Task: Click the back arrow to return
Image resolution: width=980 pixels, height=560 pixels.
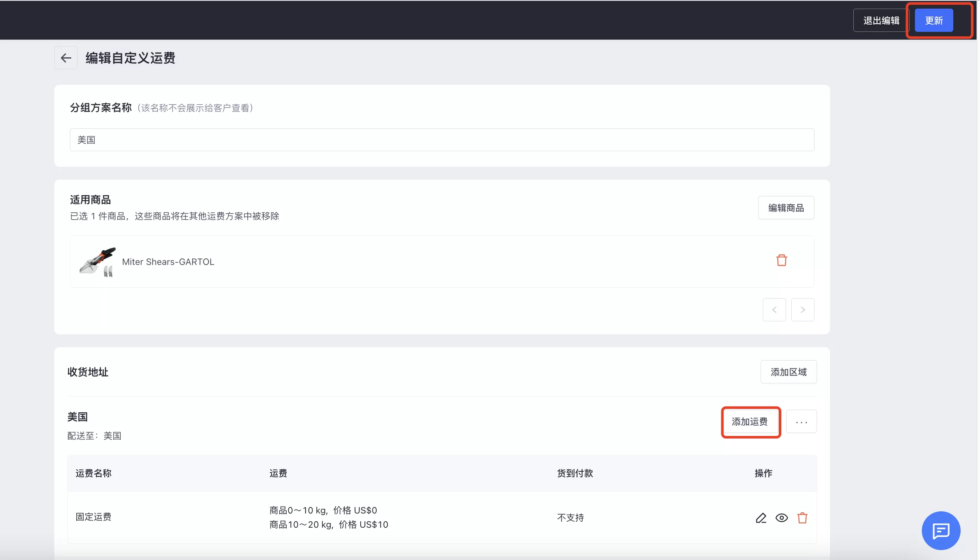Action: click(66, 57)
